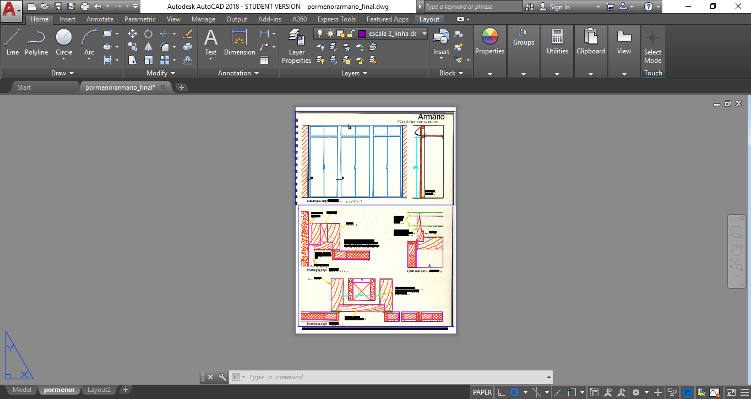751x399 pixels.
Task: Open the Parametric ribbon tab
Action: pos(140,19)
